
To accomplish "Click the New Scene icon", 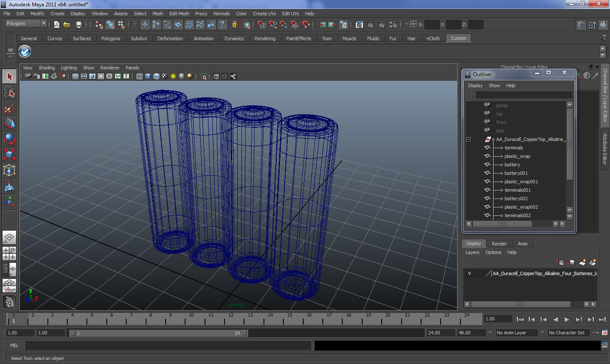I will [56, 25].
